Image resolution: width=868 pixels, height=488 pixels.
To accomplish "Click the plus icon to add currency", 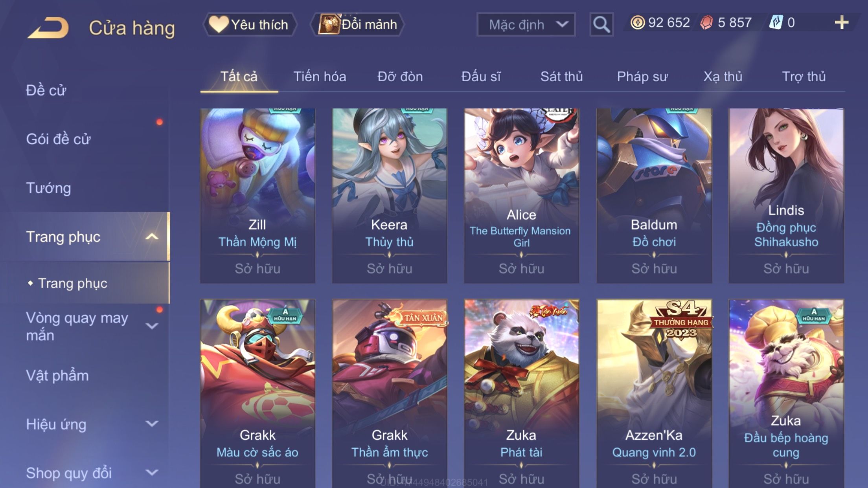I will (841, 22).
